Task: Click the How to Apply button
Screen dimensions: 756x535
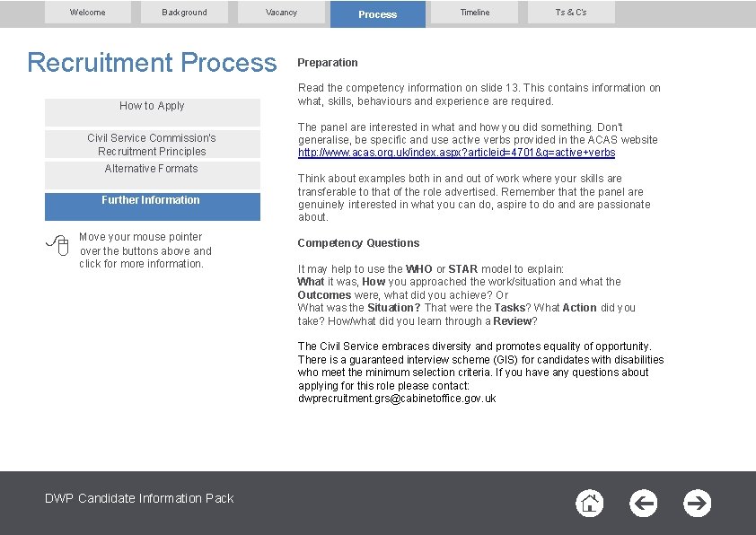Action: 151,106
